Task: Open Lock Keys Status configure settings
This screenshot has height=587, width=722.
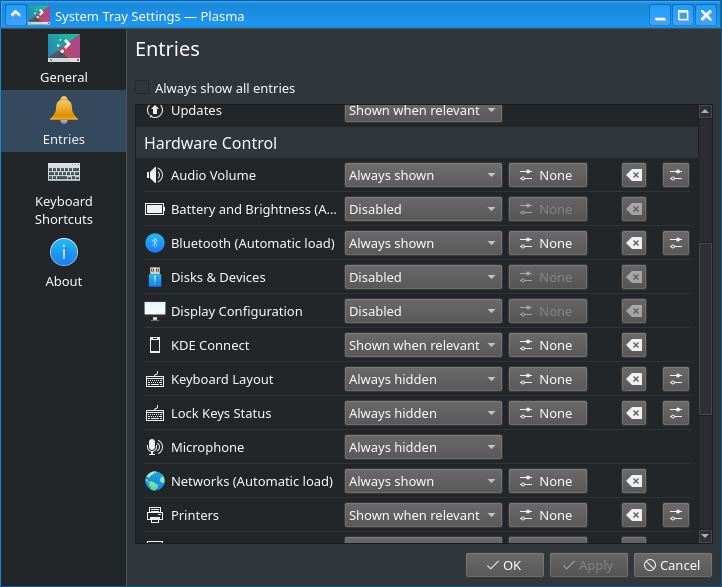Action: (675, 413)
